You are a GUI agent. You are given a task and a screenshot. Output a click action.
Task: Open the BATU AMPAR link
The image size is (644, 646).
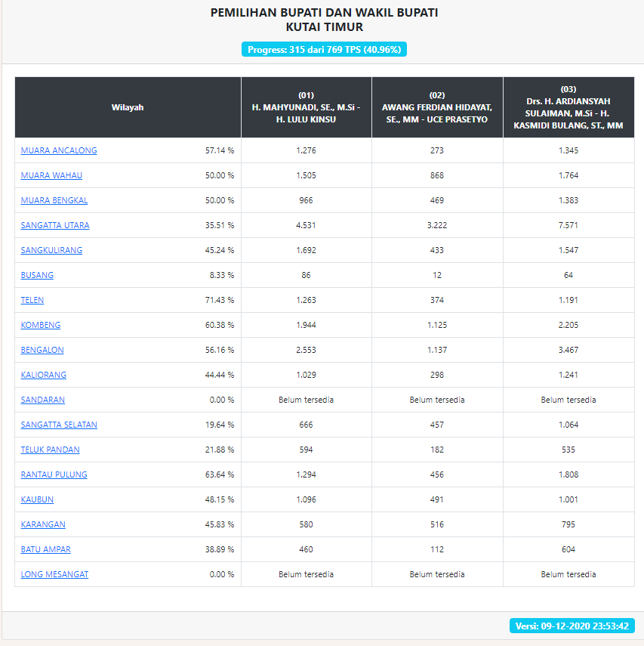coord(46,549)
